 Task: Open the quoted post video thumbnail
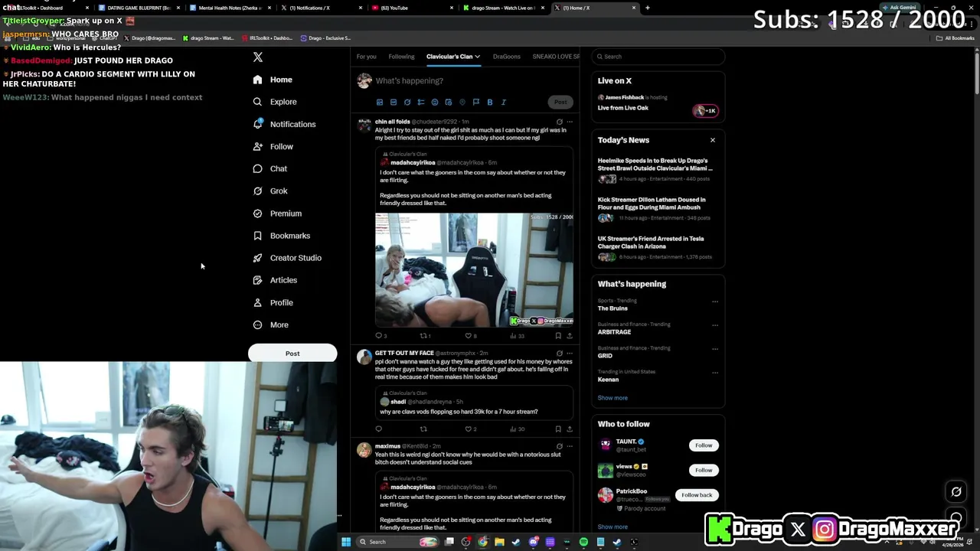474,269
